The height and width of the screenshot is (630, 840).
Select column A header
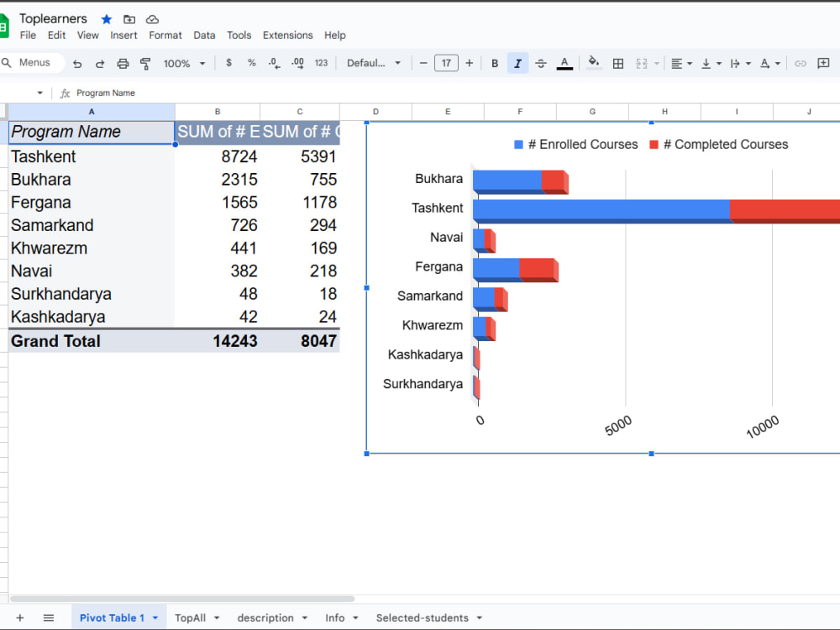click(92, 112)
